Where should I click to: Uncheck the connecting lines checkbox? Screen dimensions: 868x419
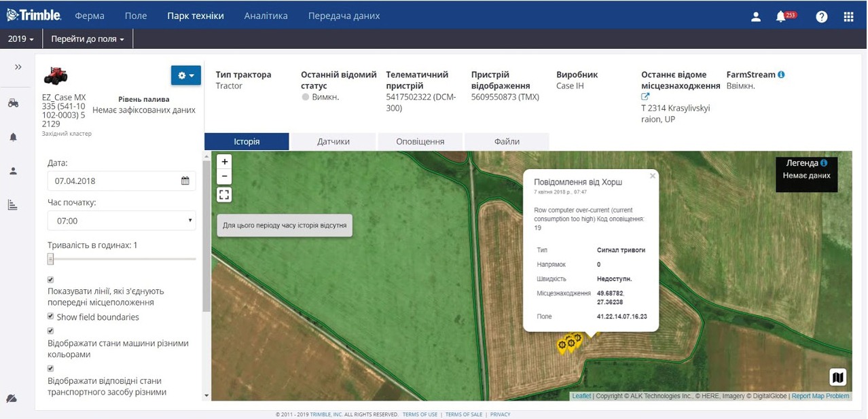[51, 279]
